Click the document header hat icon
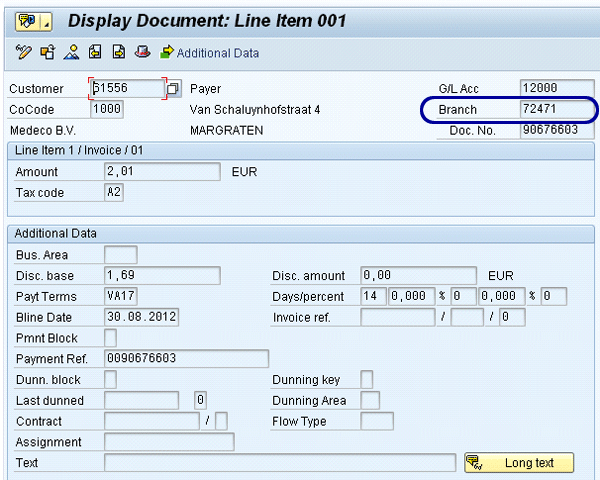Viewport: 600px width, 480px height. pos(143,52)
